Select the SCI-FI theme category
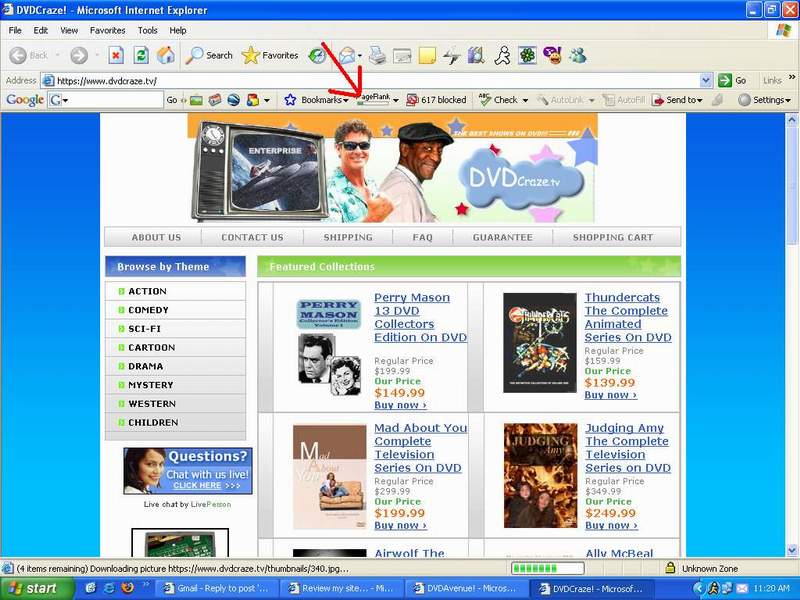Image resolution: width=800 pixels, height=600 pixels. (x=175, y=329)
